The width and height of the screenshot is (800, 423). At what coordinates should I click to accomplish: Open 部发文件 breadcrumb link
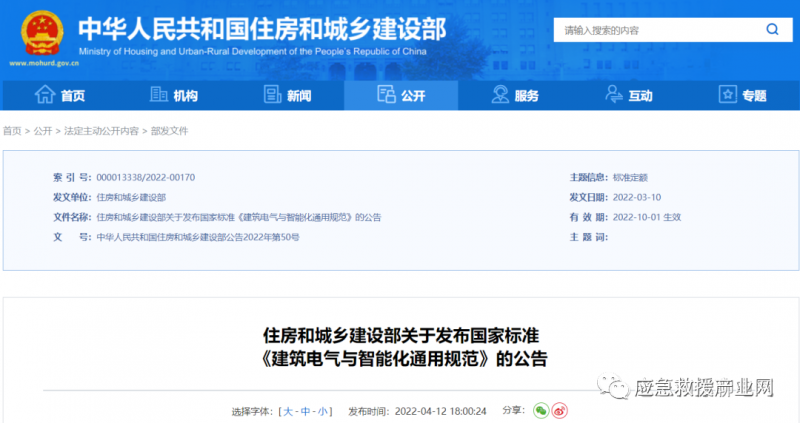[168, 131]
